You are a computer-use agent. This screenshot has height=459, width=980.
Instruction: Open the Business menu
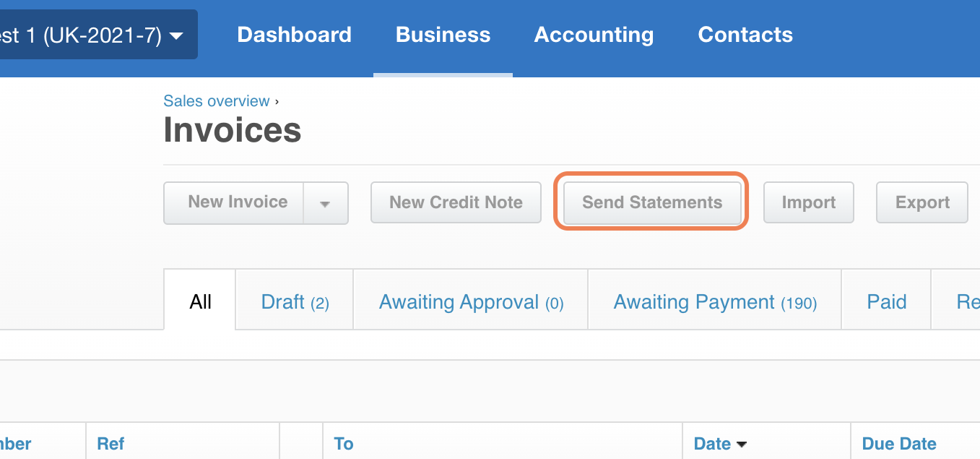(443, 35)
